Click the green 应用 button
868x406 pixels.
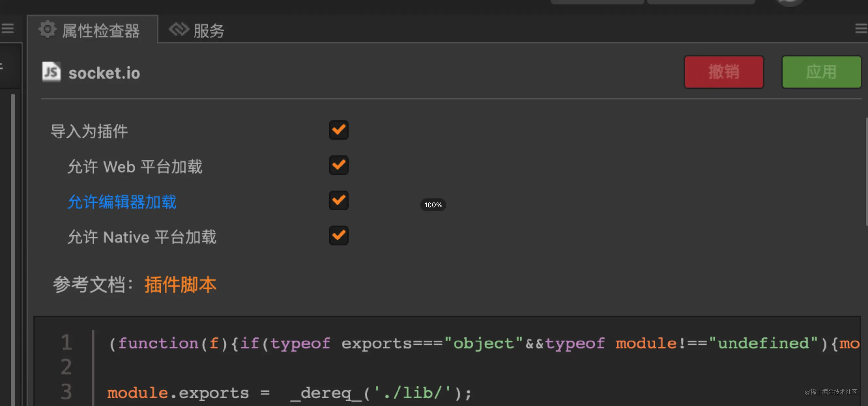(x=821, y=72)
